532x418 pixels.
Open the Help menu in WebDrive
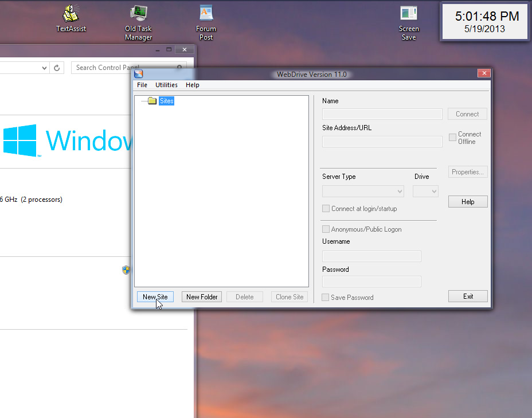(193, 85)
